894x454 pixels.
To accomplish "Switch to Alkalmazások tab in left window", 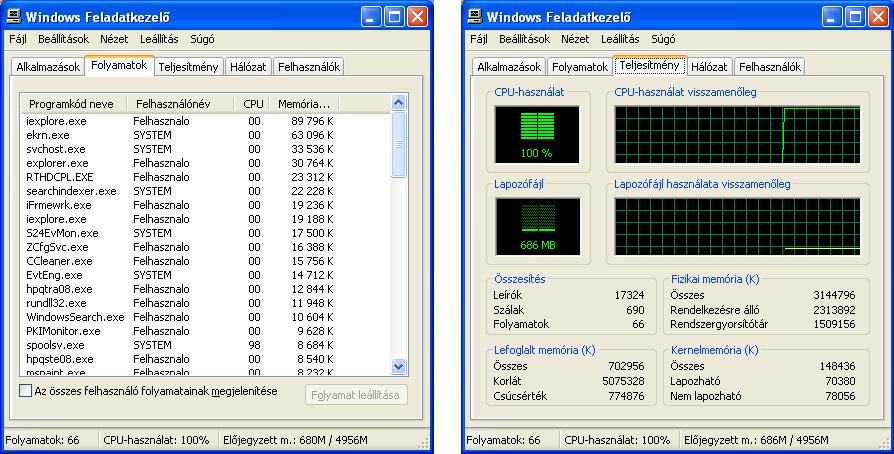I will [48, 67].
